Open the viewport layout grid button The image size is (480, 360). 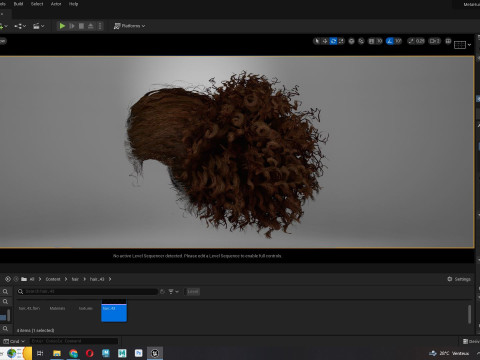point(460,45)
